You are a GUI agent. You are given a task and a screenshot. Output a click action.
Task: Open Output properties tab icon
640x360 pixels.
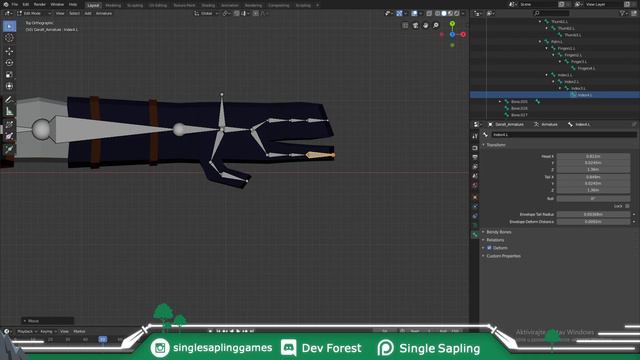click(x=475, y=158)
